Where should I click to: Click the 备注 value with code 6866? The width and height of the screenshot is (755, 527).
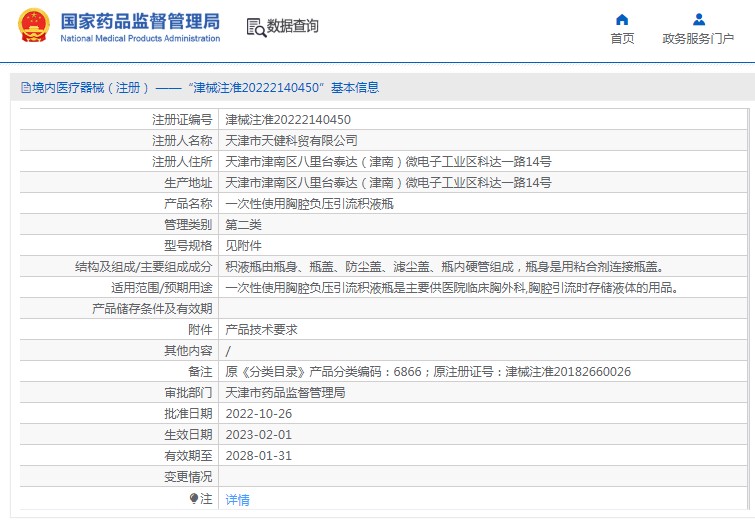(428, 371)
